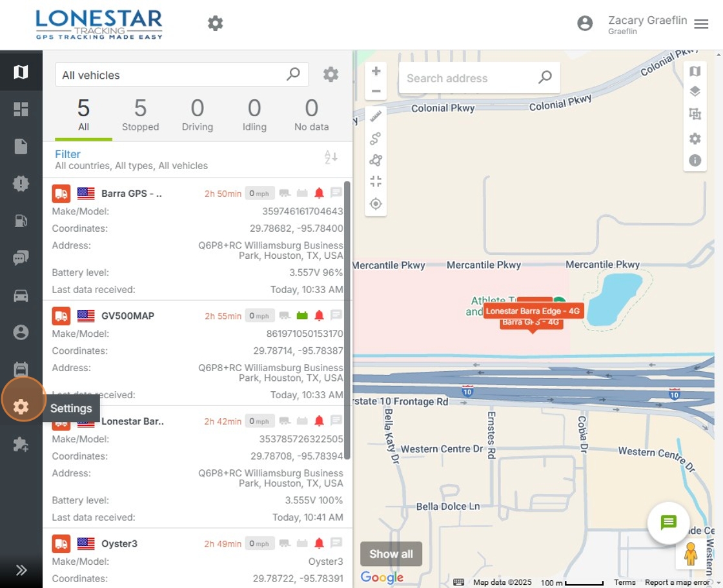Click the locate-me target icon on map
723x588 pixels.
[376, 203]
